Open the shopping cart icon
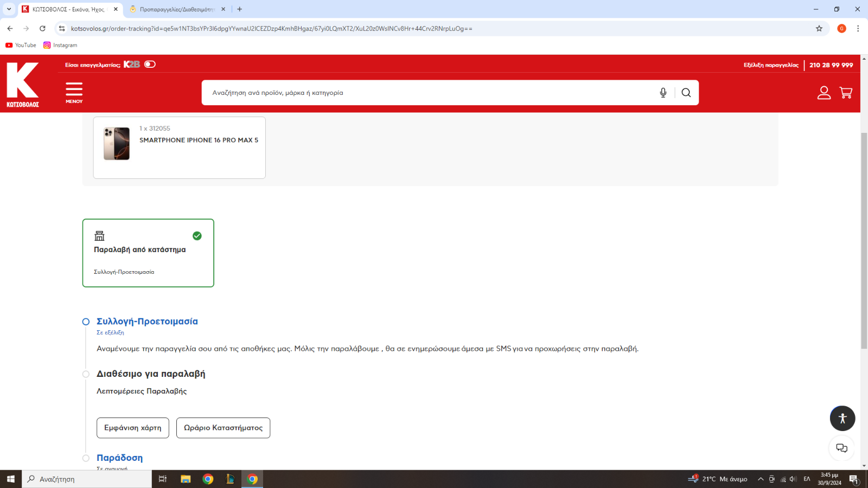Viewport: 868px width, 488px height. coord(846,93)
